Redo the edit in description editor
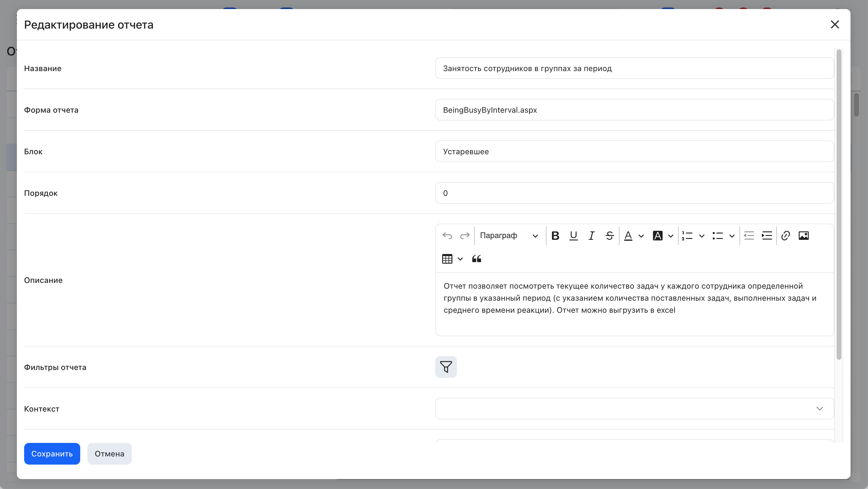The image size is (868, 489). pyautogui.click(x=465, y=236)
